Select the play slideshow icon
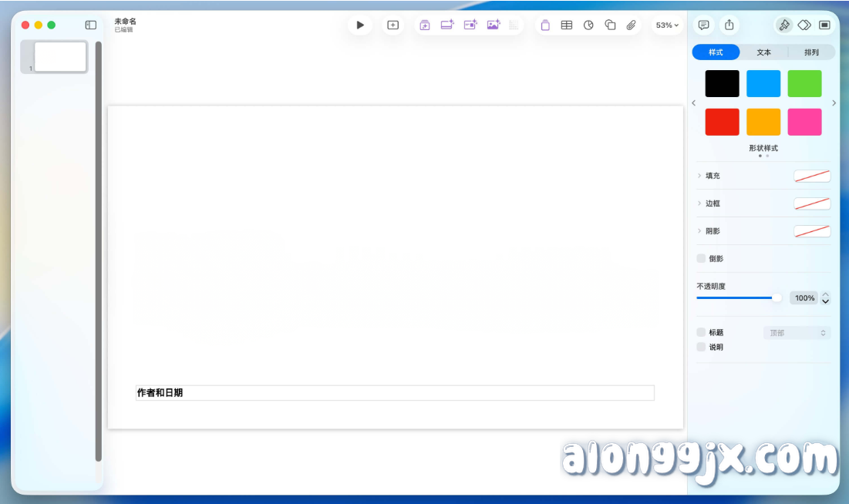This screenshot has height=504, width=849. [360, 24]
